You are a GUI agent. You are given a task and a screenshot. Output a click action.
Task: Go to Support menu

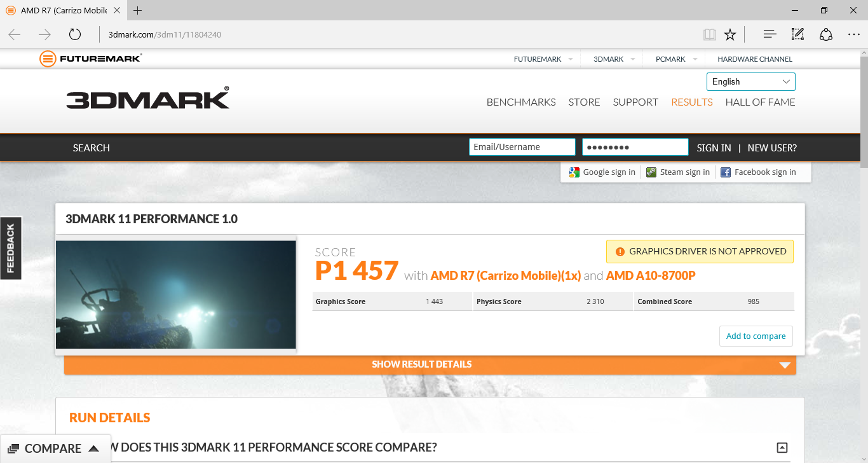pyautogui.click(x=635, y=102)
